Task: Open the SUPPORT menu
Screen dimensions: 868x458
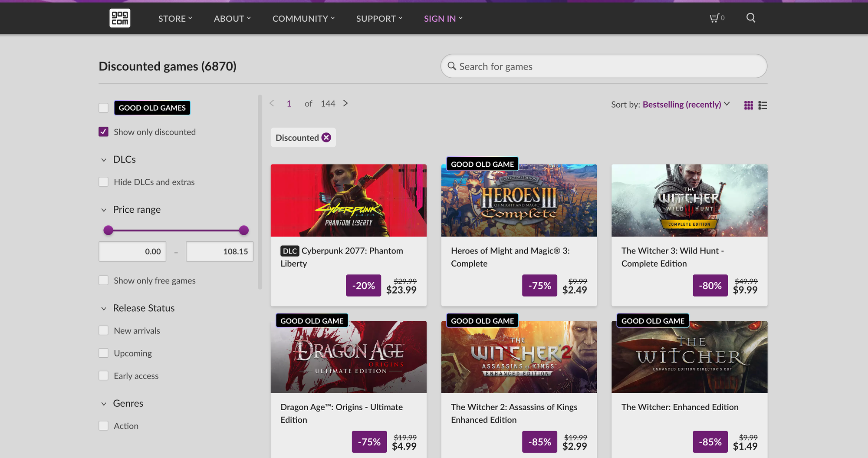Action: coord(379,18)
